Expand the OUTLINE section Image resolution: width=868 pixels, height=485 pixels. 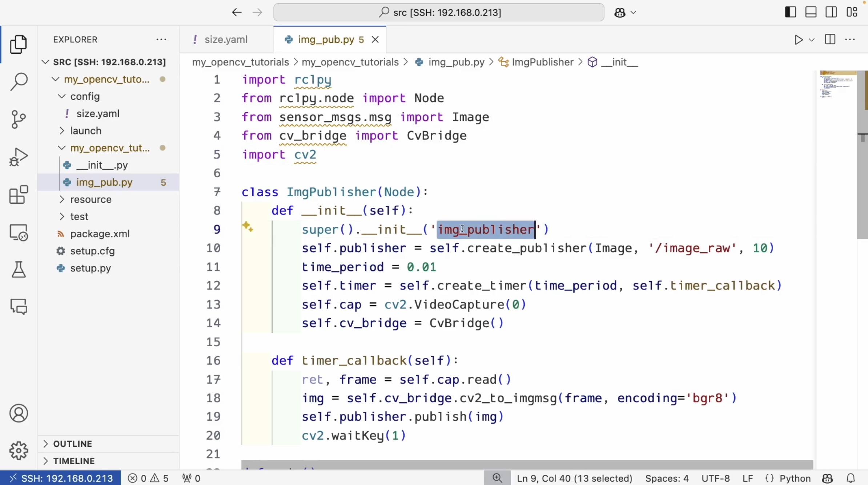pos(72,444)
